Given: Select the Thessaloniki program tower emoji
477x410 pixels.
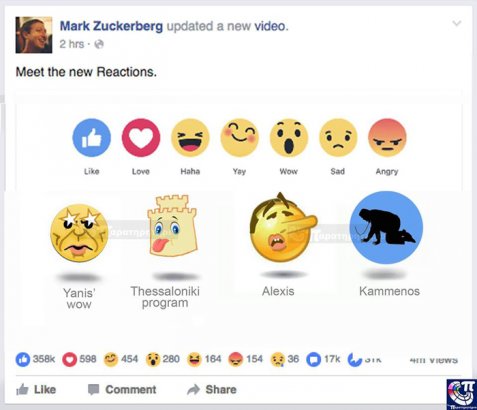Looking at the screenshot, I should point(172,226).
